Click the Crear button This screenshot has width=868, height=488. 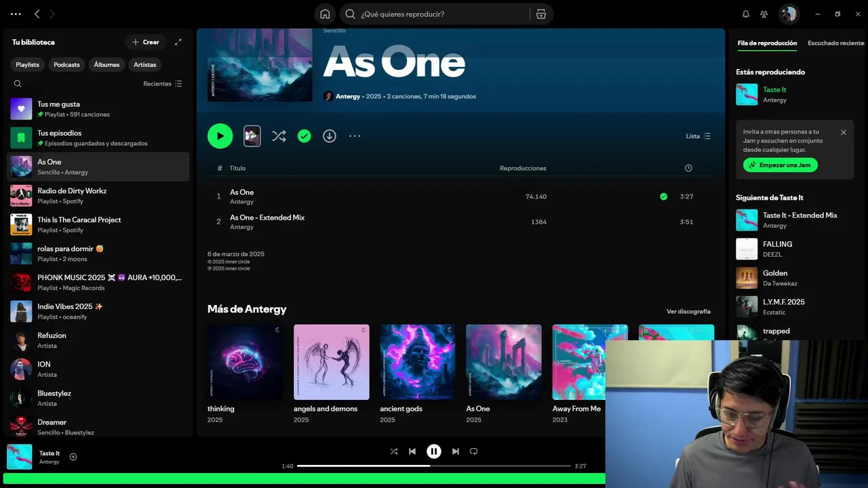pos(146,42)
